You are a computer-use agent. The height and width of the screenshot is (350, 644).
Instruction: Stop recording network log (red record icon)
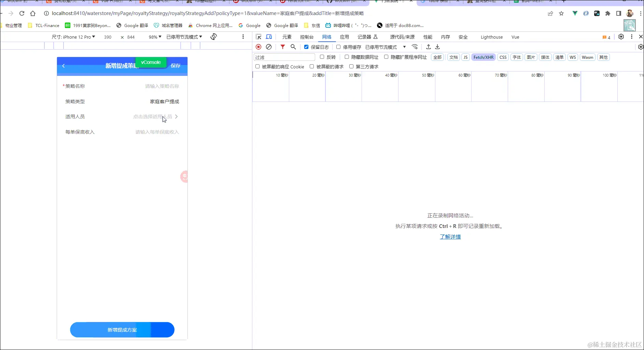(258, 47)
